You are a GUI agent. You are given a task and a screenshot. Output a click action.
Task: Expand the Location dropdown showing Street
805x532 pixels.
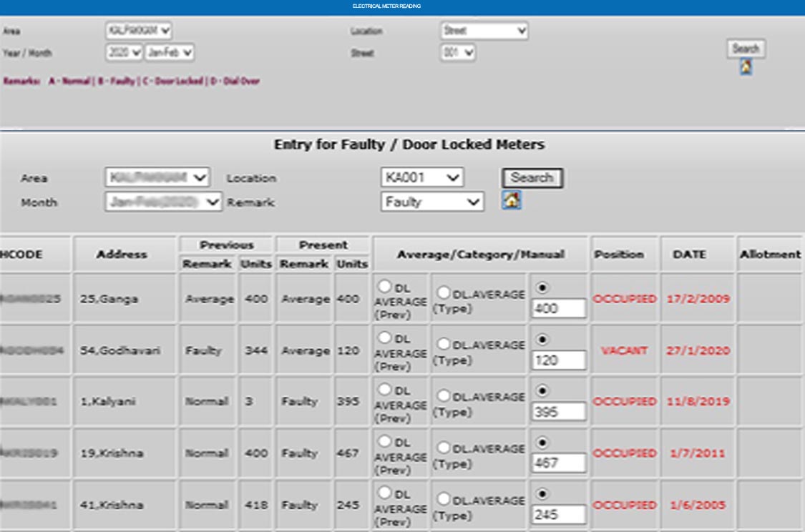point(484,31)
